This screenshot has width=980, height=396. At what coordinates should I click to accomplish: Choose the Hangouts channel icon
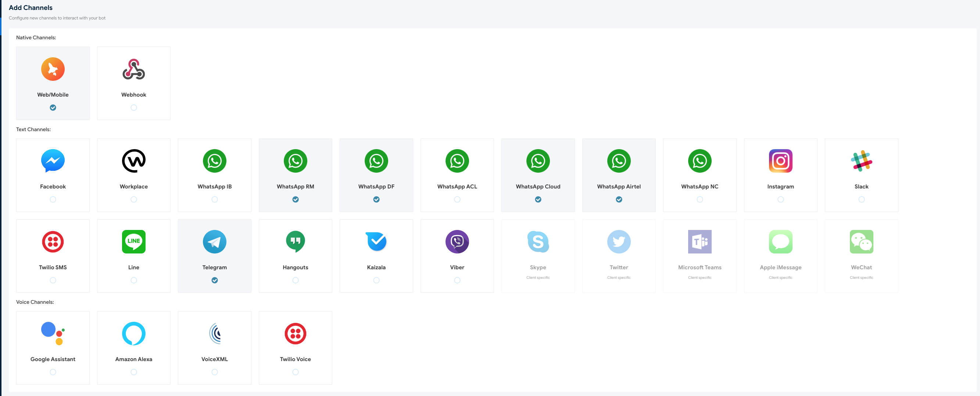(296, 241)
